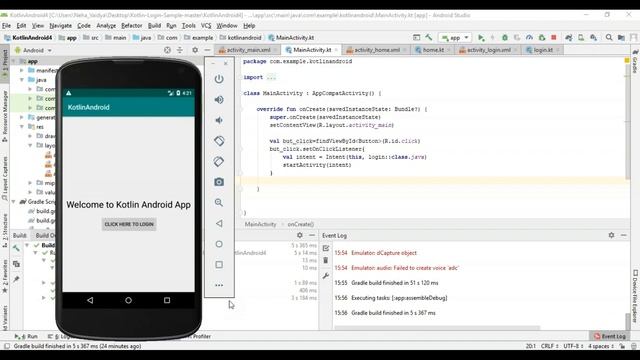Click the pin icon in Build panel
Viewport: 640px width, 360px height.
pyautogui.click(x=16, y=279)
